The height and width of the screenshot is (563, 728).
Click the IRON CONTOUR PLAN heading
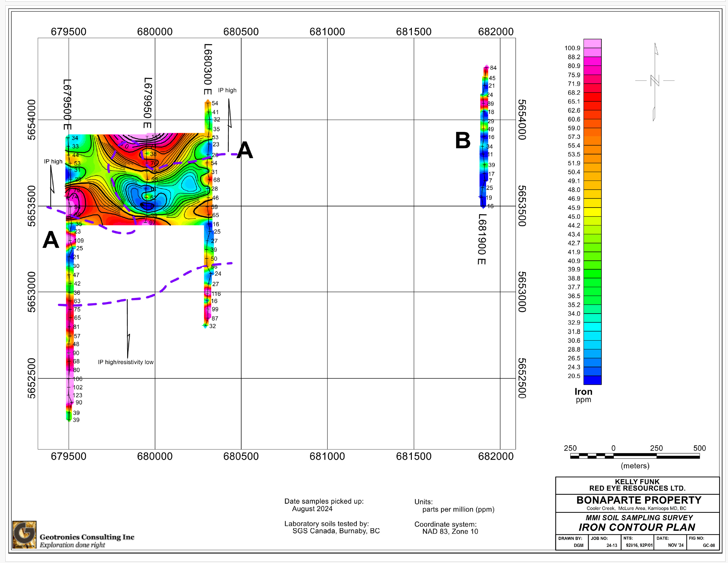click(637, 527)
